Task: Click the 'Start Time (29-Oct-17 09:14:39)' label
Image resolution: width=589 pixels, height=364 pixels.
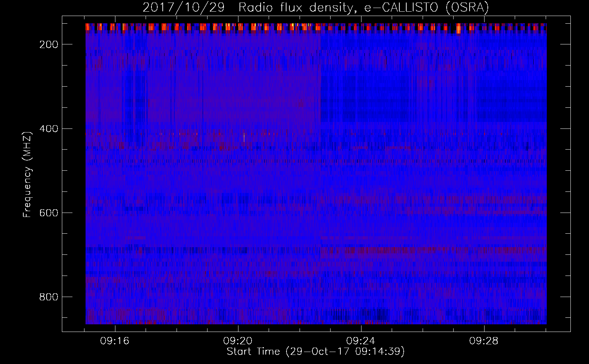Action: (x=316, y=352)
